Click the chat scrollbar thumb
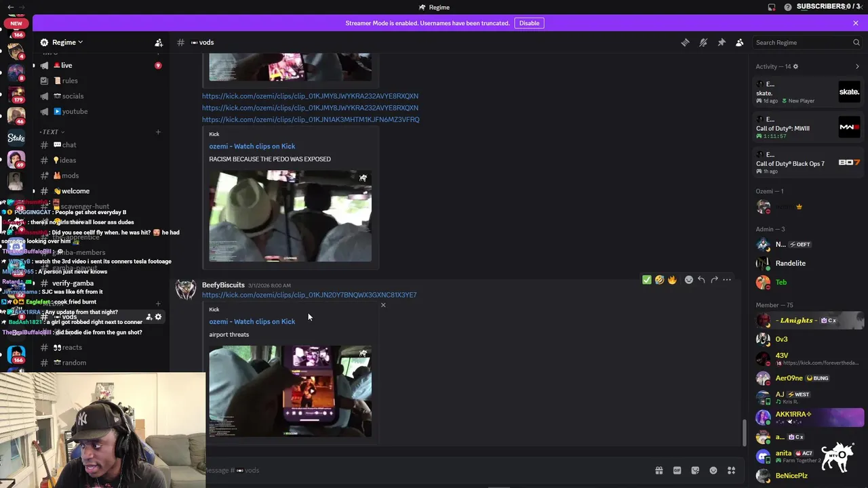 pos(745,433)
